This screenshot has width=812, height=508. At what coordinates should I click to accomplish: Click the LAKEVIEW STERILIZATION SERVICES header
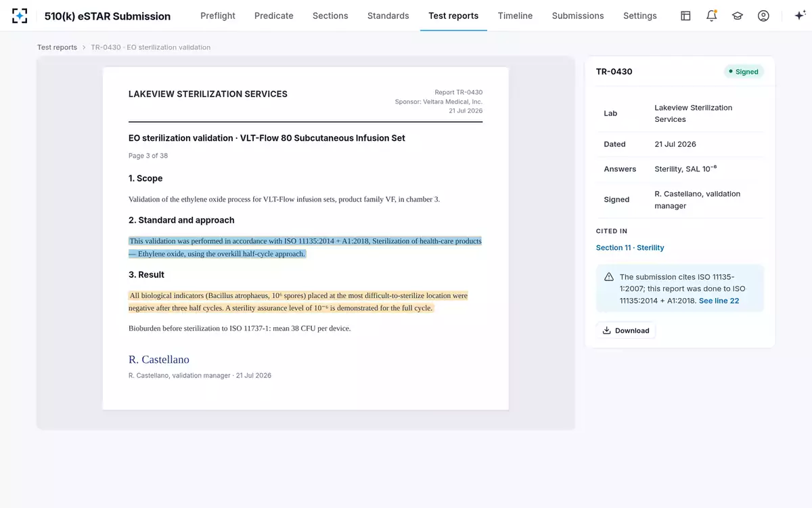pyautogui.click(x=208, y=94)
